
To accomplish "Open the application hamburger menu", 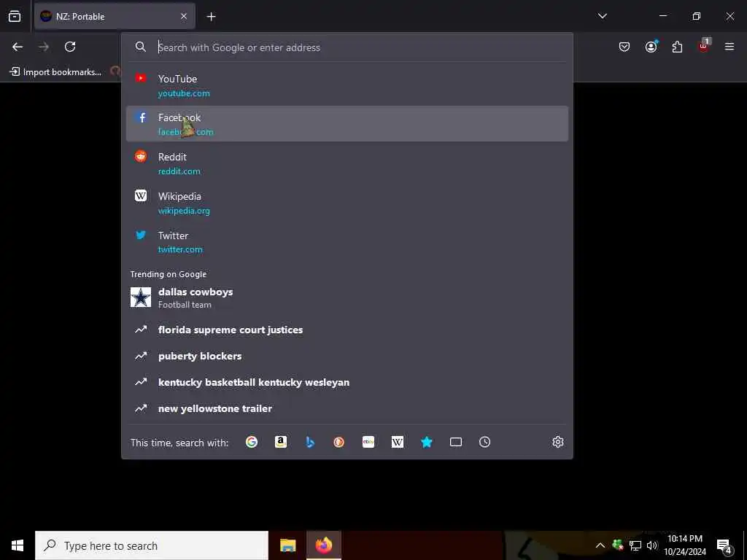I will point(729,47).
